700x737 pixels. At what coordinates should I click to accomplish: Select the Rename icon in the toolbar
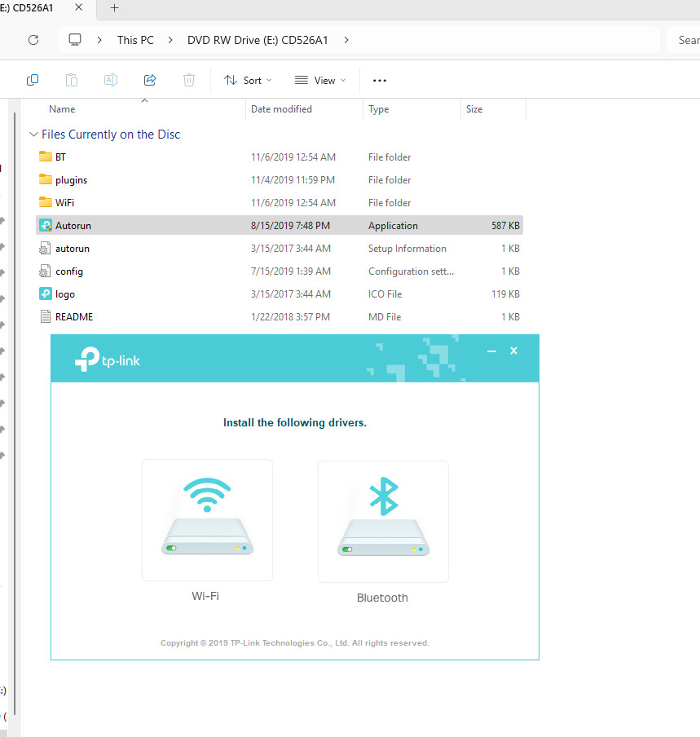[x=111, y=79]
